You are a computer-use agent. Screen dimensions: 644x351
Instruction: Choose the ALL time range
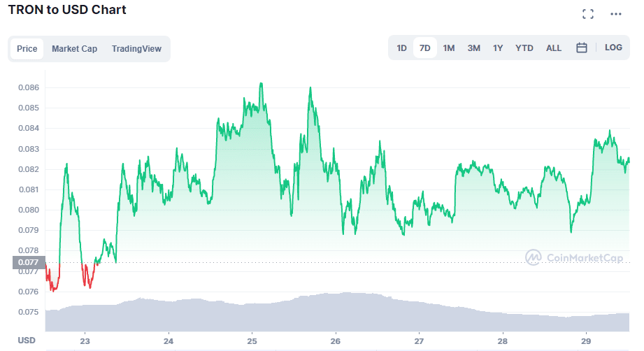point(553,48)
